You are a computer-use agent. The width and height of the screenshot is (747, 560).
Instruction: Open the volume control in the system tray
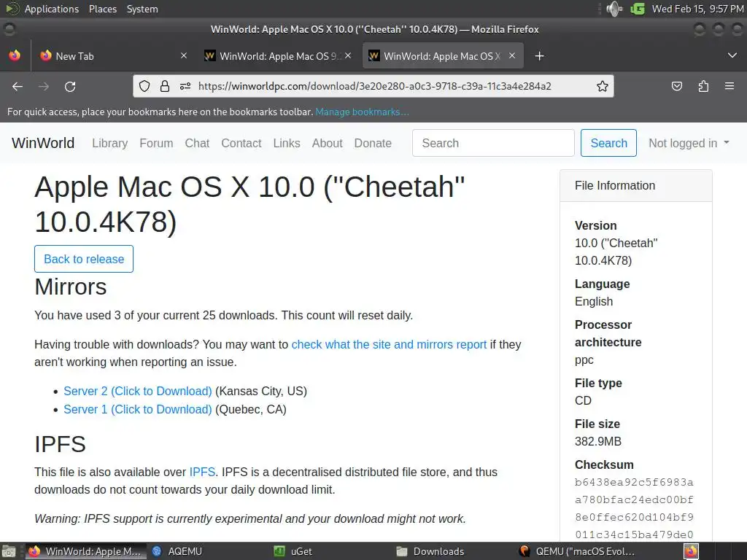(x=614, y=9)
